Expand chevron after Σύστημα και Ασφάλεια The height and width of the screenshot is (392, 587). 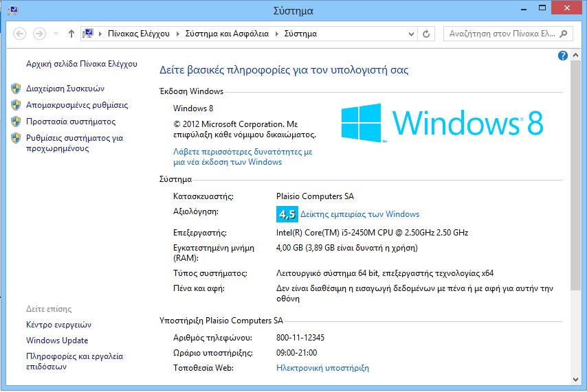pyautogui.click(x=276, y=34)
